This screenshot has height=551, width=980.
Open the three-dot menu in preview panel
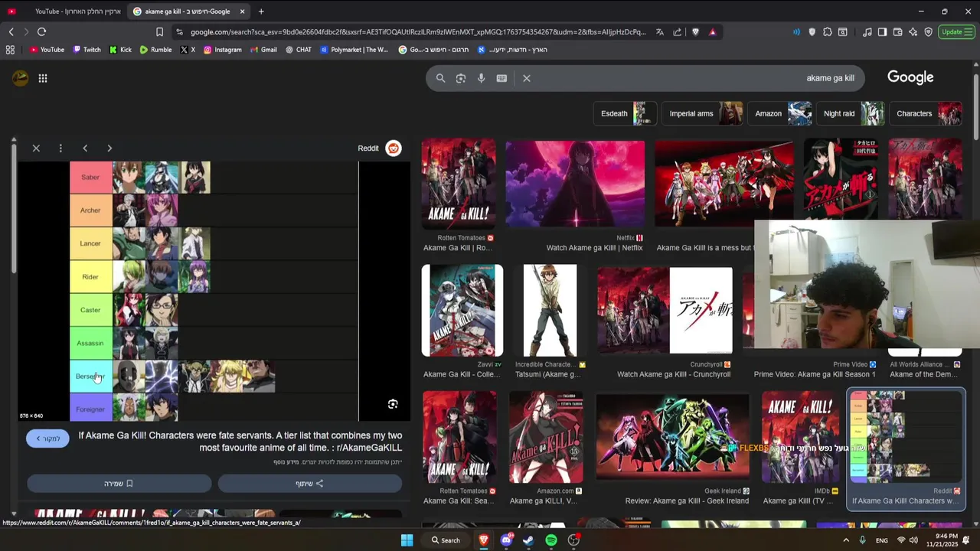pos(60,148)
